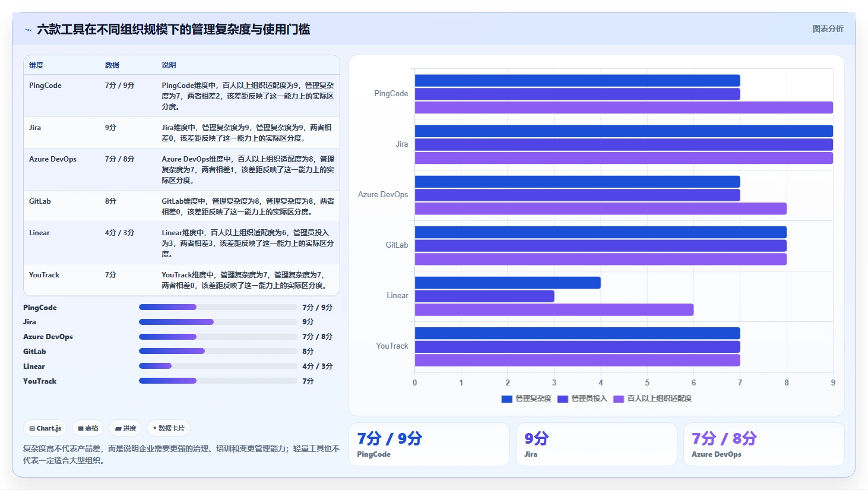Click the Azure DevOps维度中 description cell
868x490 pixels.
(248, 170)
